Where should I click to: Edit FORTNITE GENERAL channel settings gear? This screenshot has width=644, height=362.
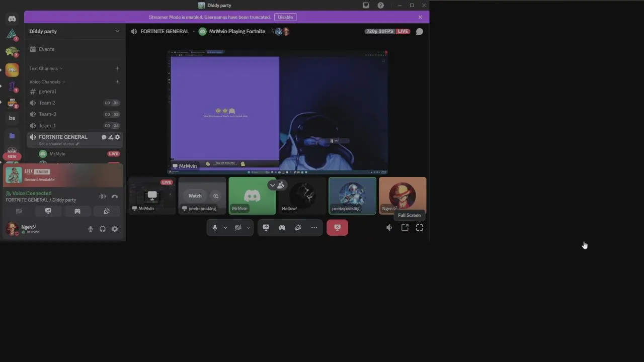click(118, 137)
